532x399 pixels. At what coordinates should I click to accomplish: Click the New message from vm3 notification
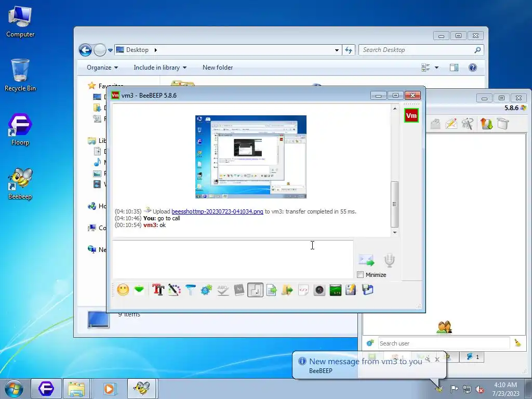point(365,362)
